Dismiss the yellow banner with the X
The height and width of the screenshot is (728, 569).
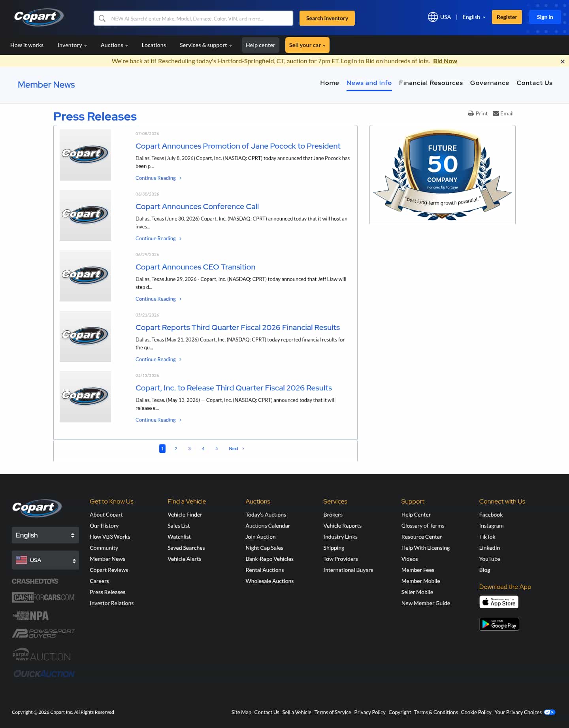point(562,61)
